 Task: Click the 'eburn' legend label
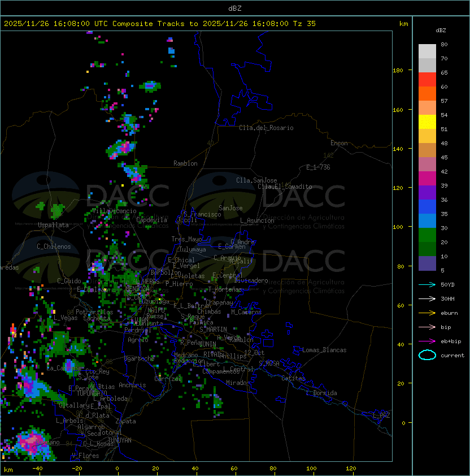coord(449,313)
